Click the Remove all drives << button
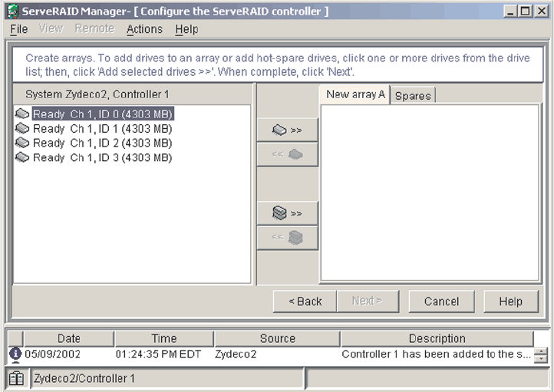This screenshot has width=554, height=392. 287,238
